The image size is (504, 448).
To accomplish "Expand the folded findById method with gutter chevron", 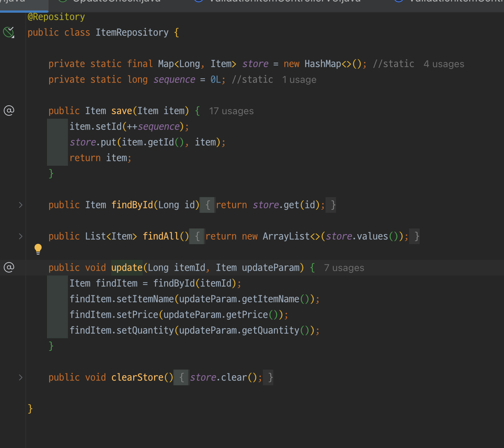I will (21, 205).
